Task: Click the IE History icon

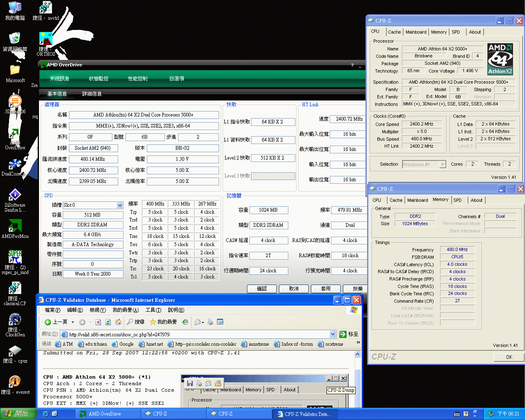Action: (185, 322)
